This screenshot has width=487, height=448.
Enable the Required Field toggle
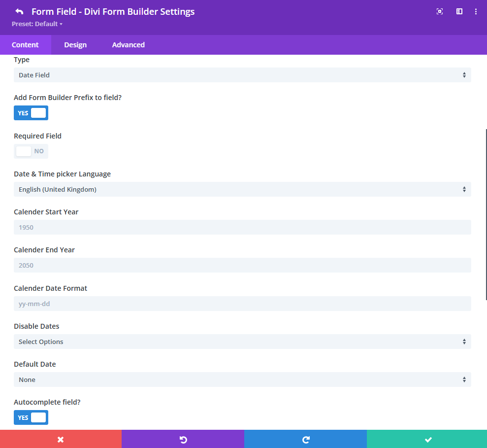click(x=31, y=151)
